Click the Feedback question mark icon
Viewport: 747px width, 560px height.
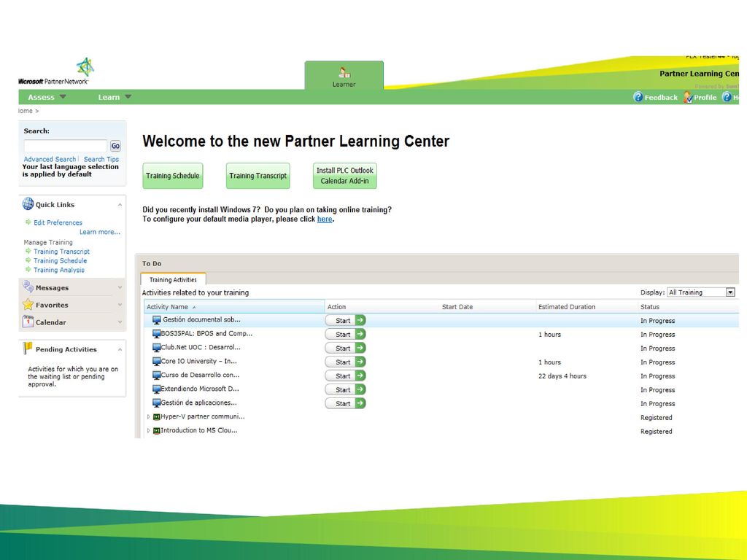click(638, 97)
